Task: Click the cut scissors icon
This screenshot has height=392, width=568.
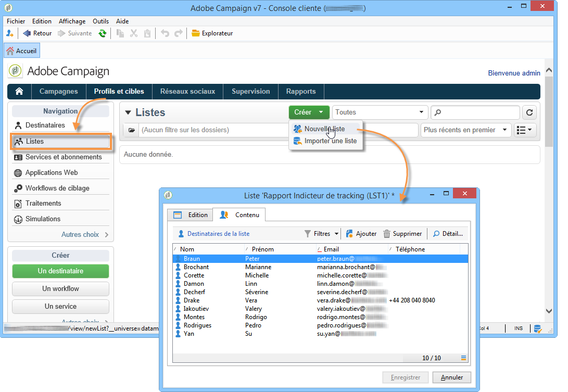Action: pos(134,33)
